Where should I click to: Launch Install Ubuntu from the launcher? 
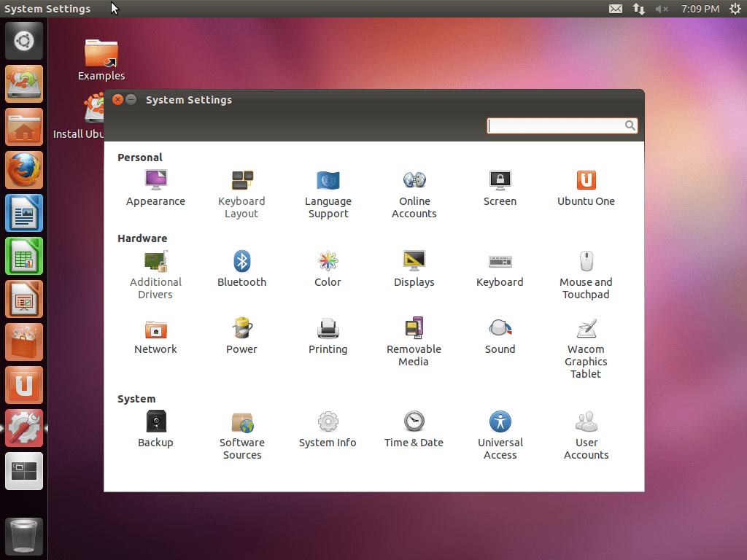(24, 84)
